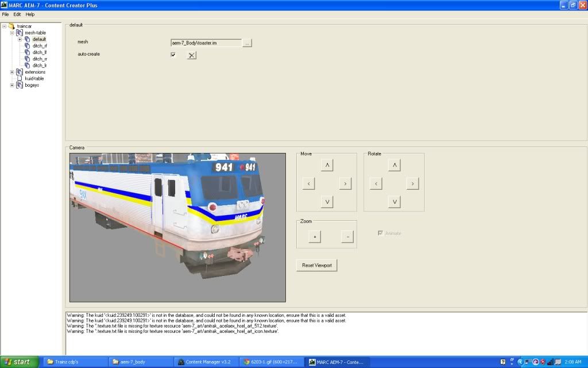Viewport: 588px width, 368px height.
Task: Click the hsel_art_512.texture missing warning line
Action: [x=172, y=326]
